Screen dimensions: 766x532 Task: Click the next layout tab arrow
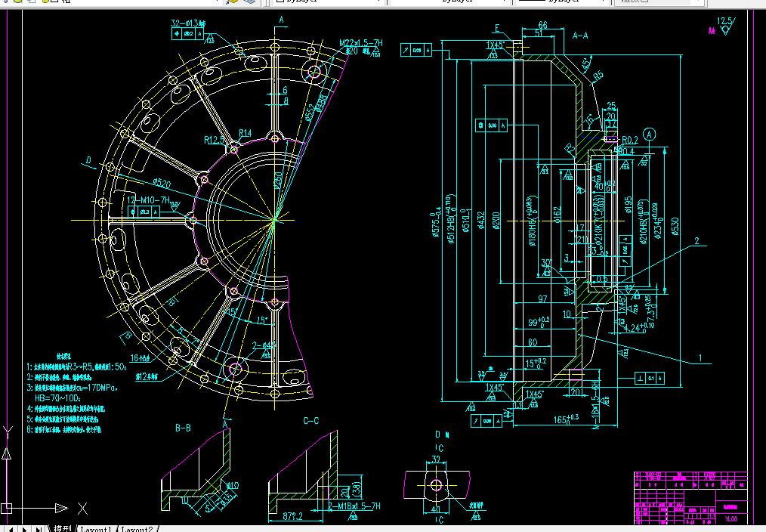click(25, 529)
